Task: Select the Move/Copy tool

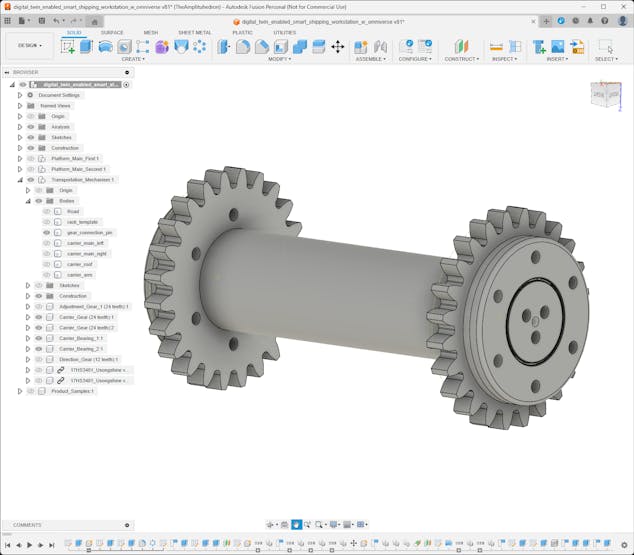Action: pos(337,46)
